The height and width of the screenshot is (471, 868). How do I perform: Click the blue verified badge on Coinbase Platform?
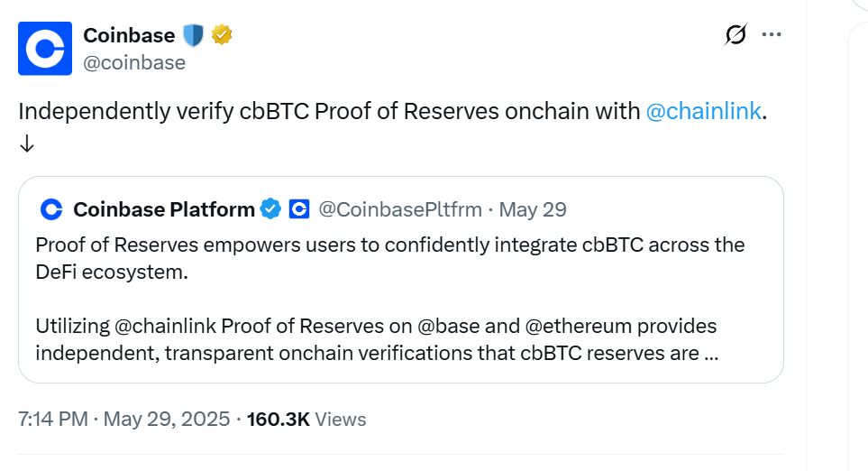[270, 210]
